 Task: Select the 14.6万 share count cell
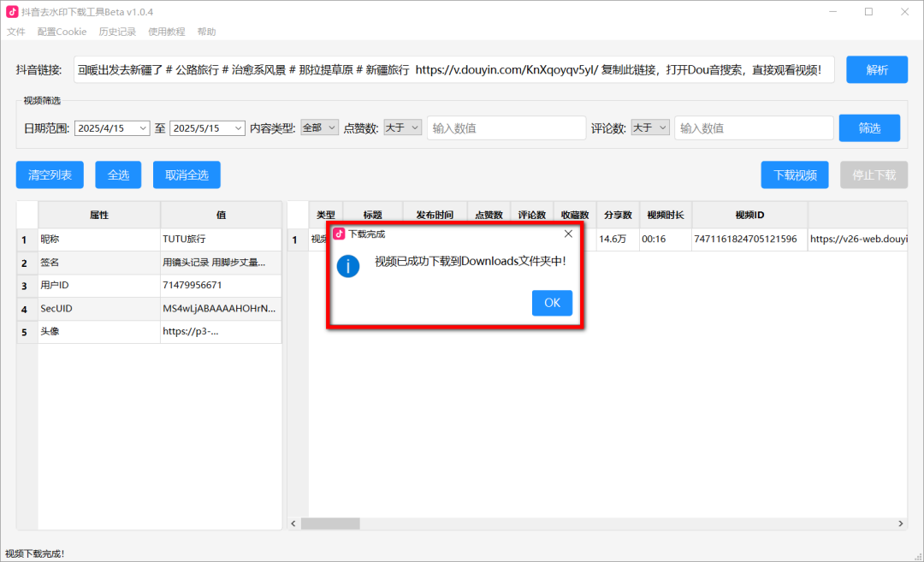[x=619, y=240]
